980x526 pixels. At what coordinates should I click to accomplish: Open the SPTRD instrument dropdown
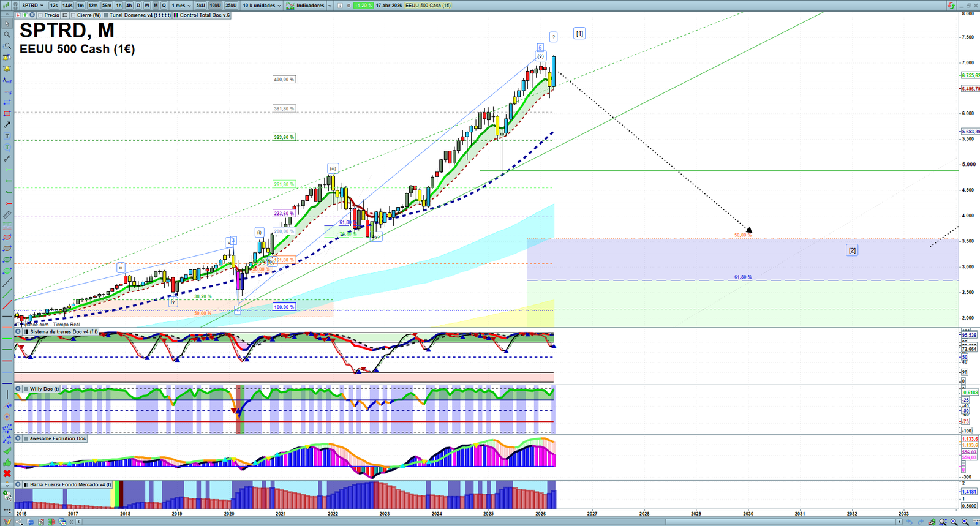[33, 6]
